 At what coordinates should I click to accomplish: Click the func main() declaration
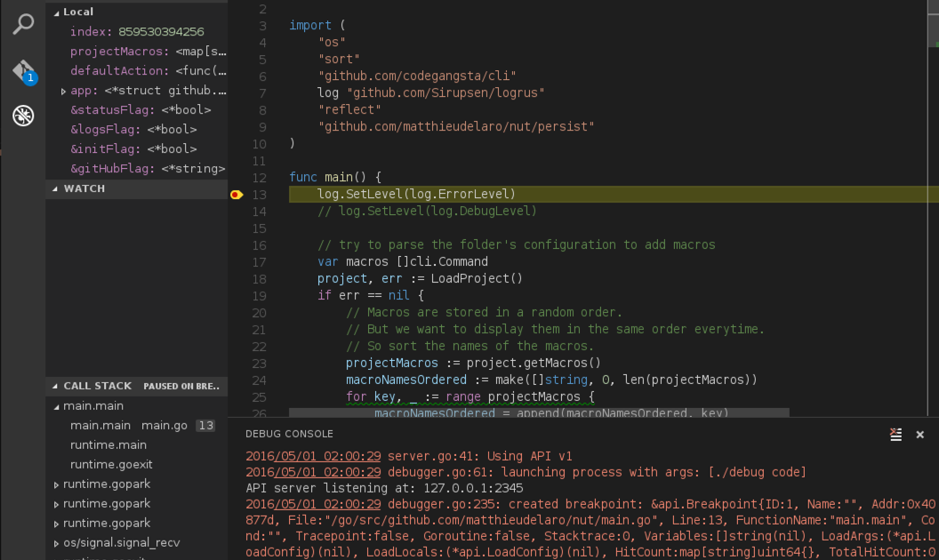point(335,177)
